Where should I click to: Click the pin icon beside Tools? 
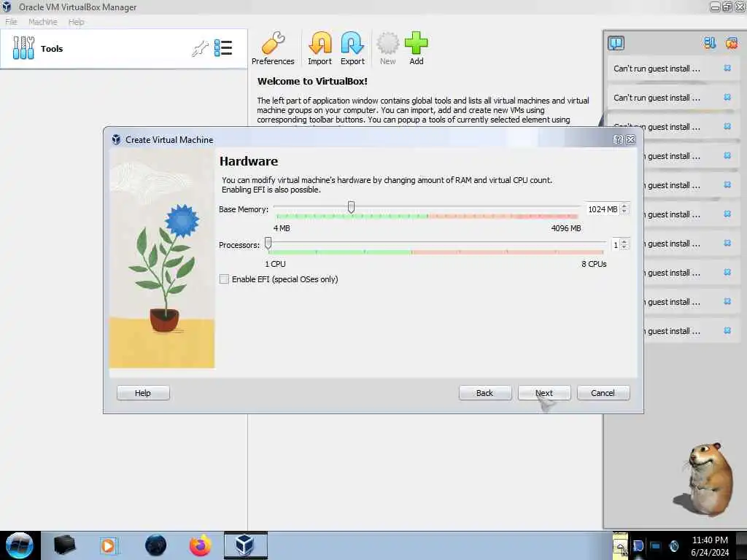[200, 49]
